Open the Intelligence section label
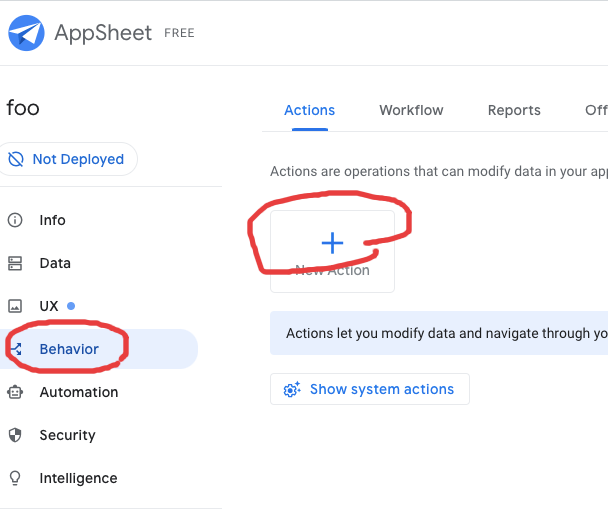Screen dimensions: 608x529 click(x=78, y=478)
